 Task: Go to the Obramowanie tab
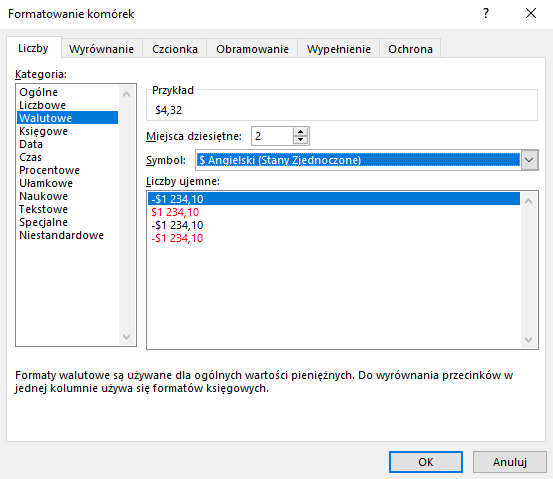pyautogui.click(x=252, y=49)
